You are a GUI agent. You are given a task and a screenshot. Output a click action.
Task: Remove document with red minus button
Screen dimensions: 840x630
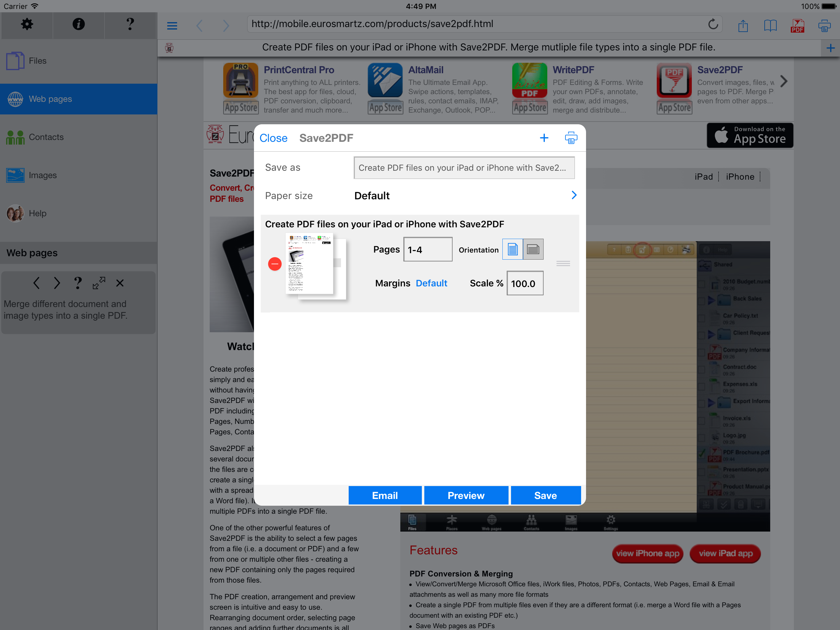(x=275, y=264)
